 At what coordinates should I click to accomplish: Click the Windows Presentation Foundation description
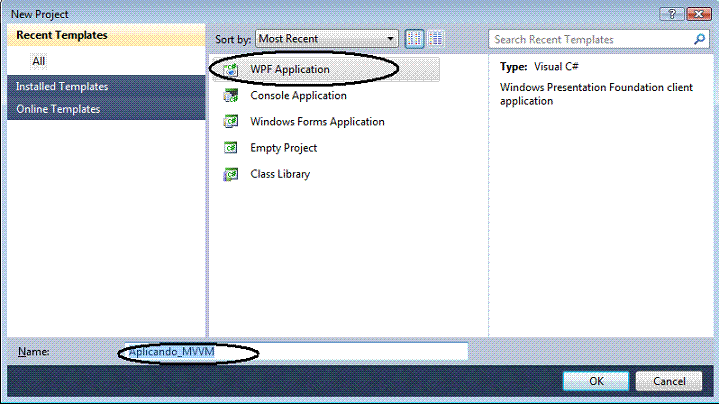tap(596, 94)
